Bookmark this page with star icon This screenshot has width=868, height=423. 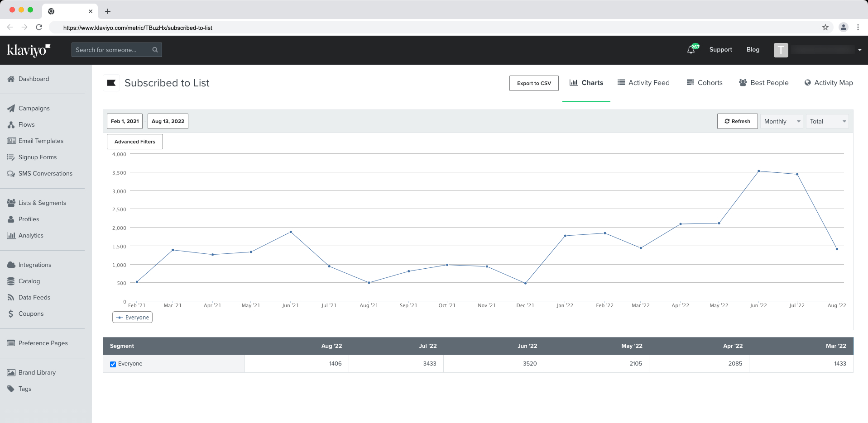pos(825,27)
